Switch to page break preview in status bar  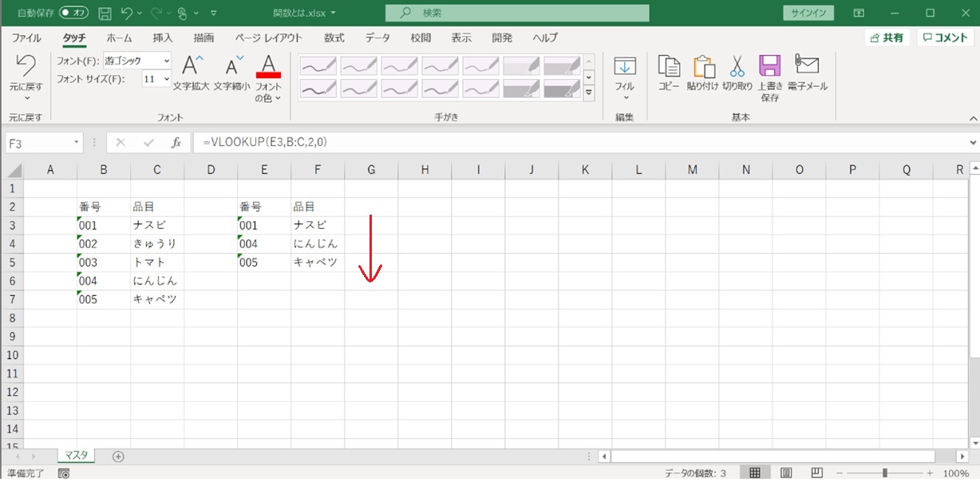[816, 473]
